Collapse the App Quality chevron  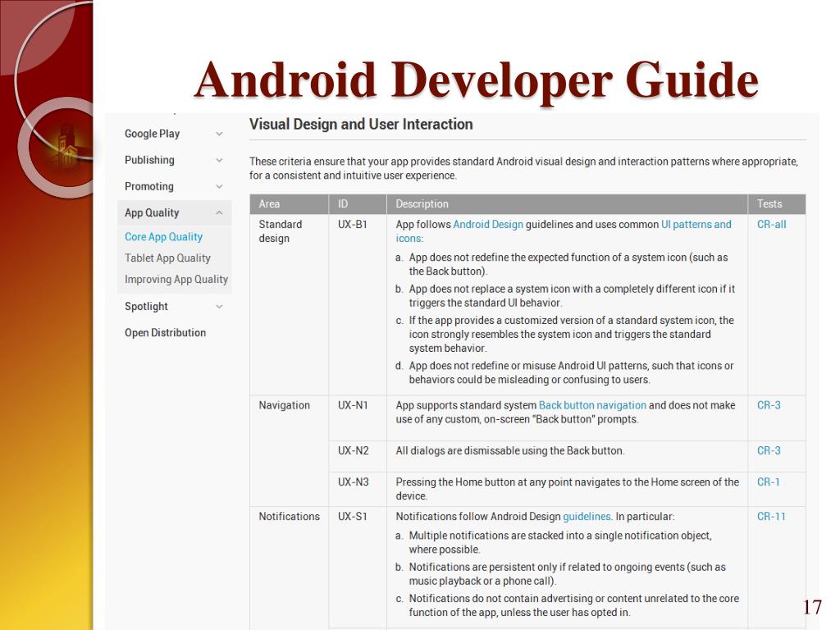tap(219, 212)
